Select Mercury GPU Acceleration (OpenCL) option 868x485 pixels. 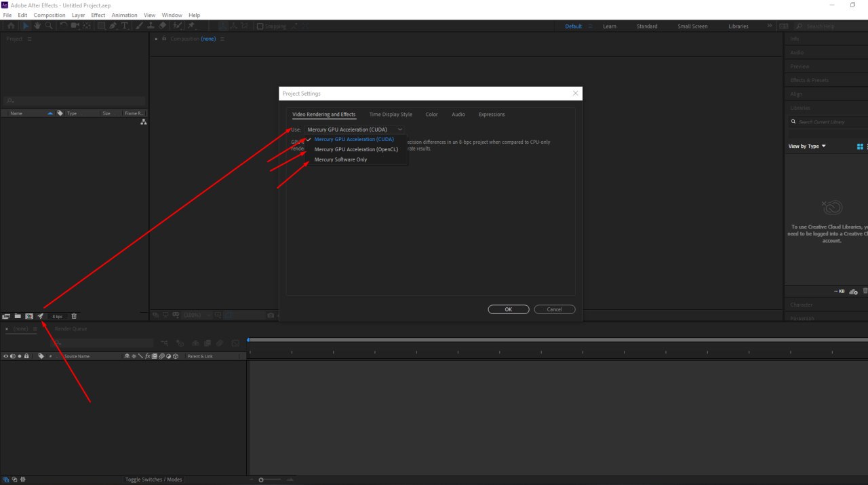click(x=356, y=149)
